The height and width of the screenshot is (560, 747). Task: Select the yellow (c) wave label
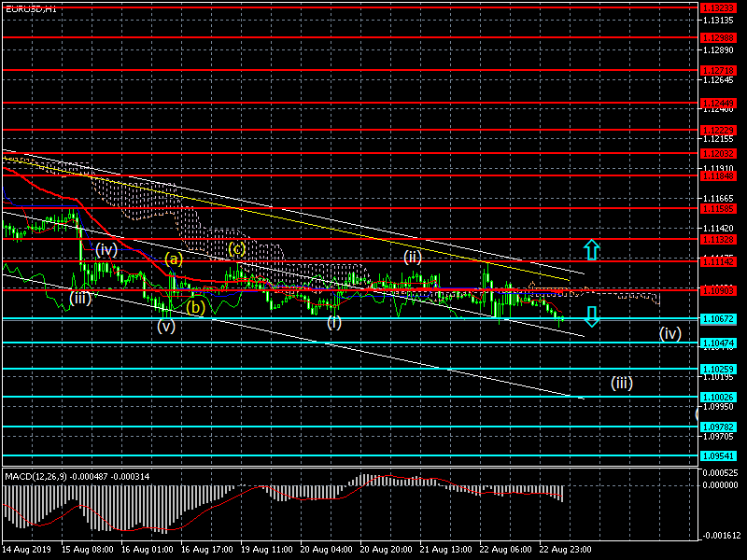236,248
